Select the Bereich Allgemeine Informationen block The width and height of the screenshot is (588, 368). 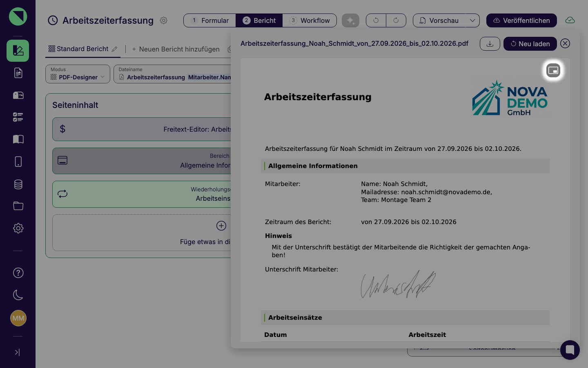click(x=142, y=161)
